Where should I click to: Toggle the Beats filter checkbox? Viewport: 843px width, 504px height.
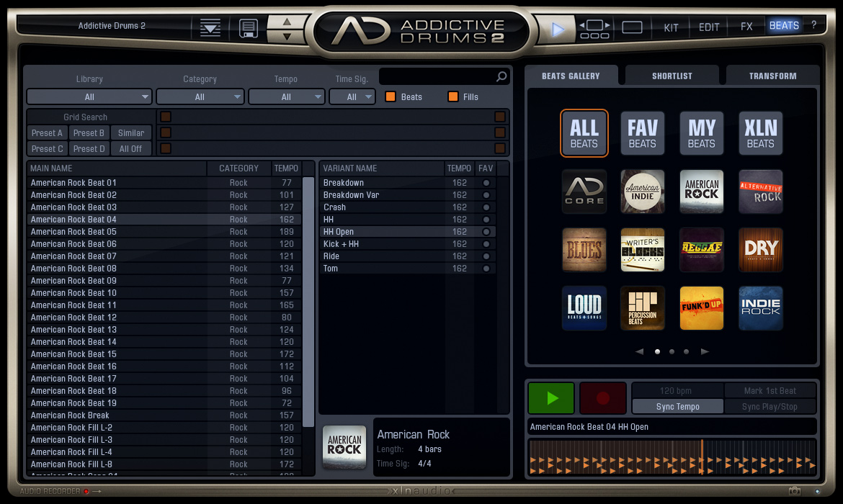tap(391, 96)
